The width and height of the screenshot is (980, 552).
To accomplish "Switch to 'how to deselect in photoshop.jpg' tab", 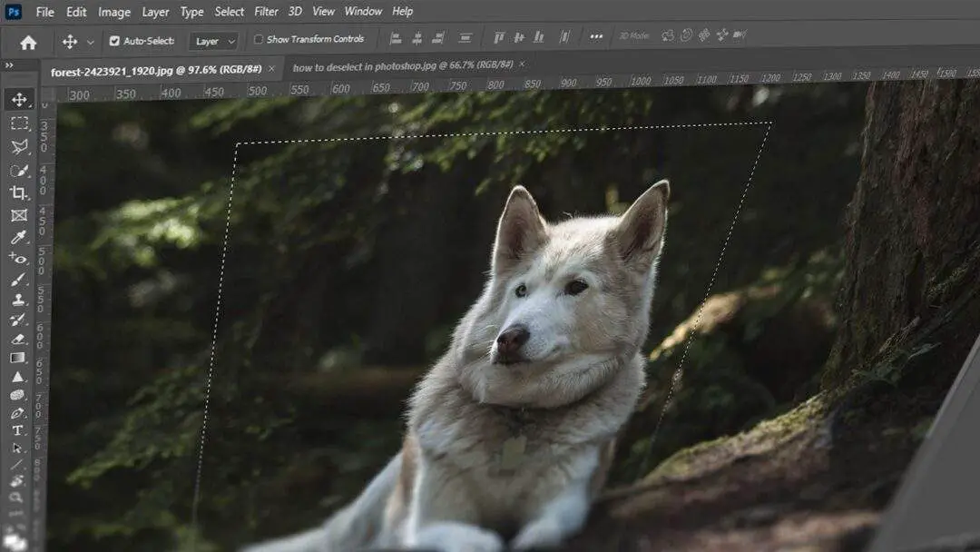I will click(403, 66).
